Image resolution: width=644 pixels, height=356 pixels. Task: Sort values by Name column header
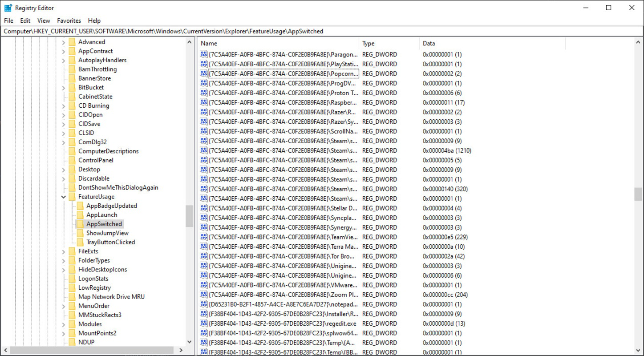click(x=278, y=43)
